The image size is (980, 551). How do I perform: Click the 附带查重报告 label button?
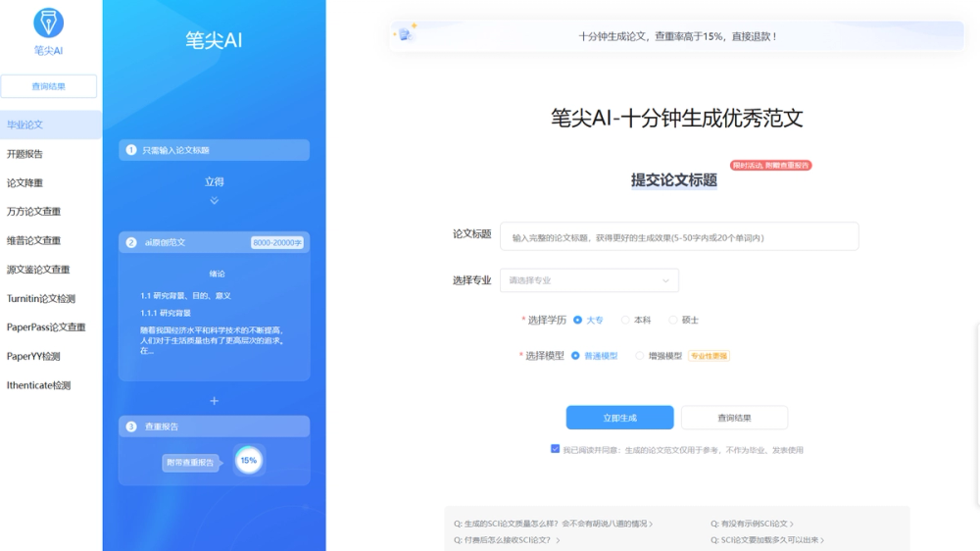pyautogui.click(x=191, y=463)
